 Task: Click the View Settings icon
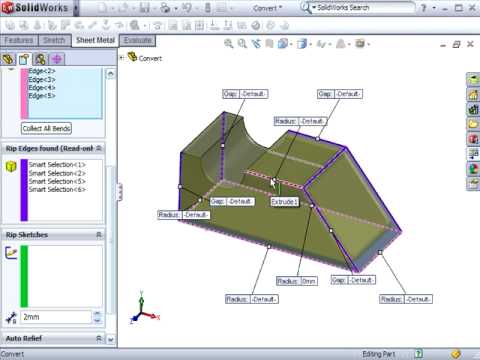coord(360,44)
